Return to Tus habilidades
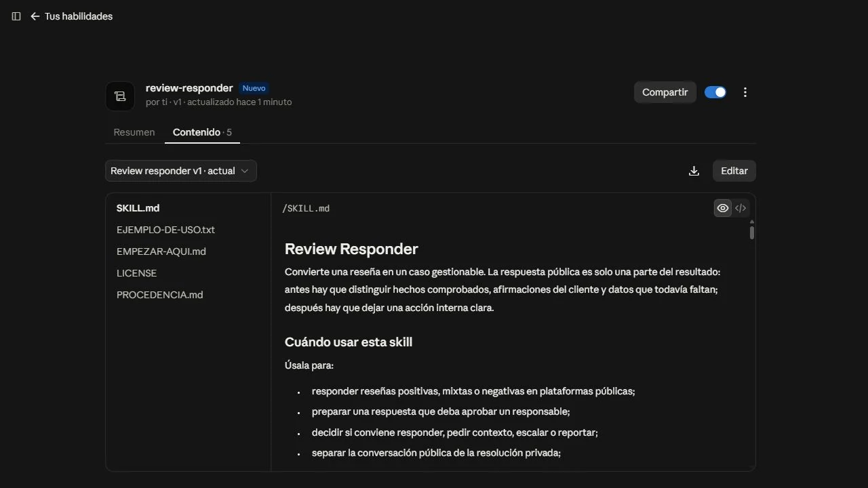Screen dimensions: 868x488 pos(79,16)
